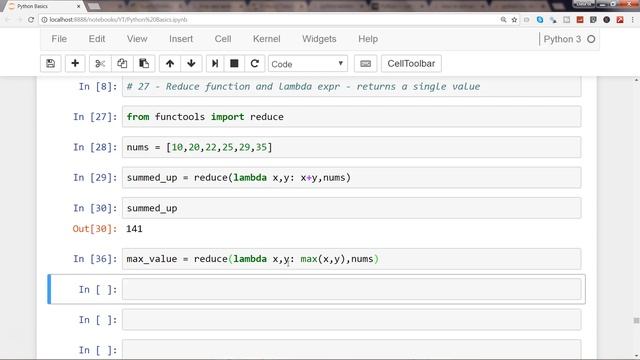Open the Help menu
640x360 pixels.
point(368,39)
